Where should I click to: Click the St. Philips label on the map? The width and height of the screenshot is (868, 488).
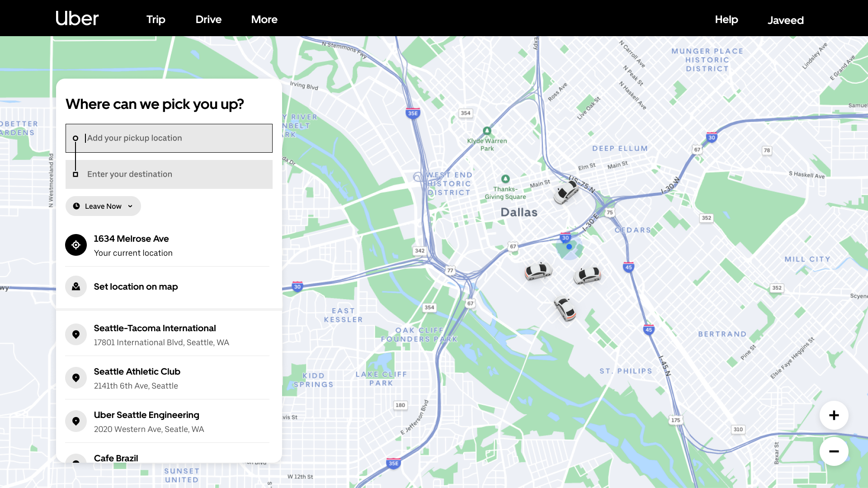coord(626,371)
